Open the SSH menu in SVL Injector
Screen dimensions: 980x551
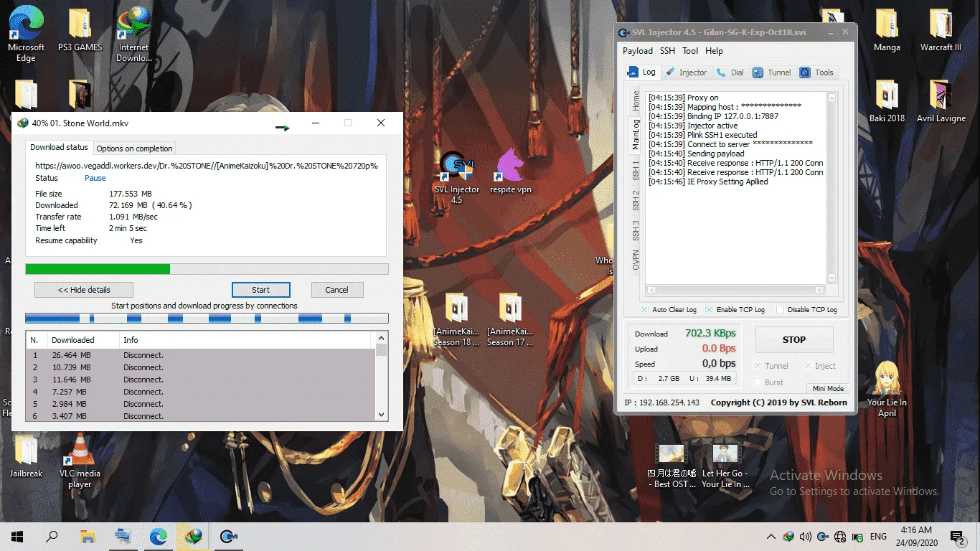[x=667, y=51]
